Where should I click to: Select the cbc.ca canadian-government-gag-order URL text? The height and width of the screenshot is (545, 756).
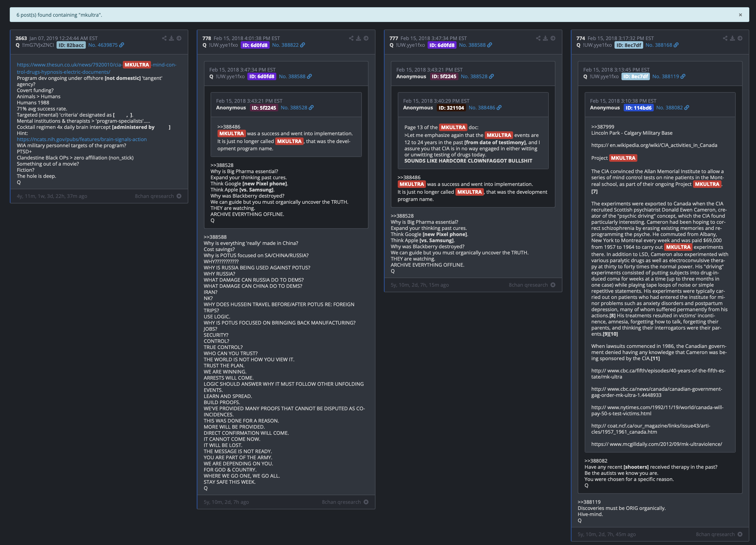click(657, 392)
